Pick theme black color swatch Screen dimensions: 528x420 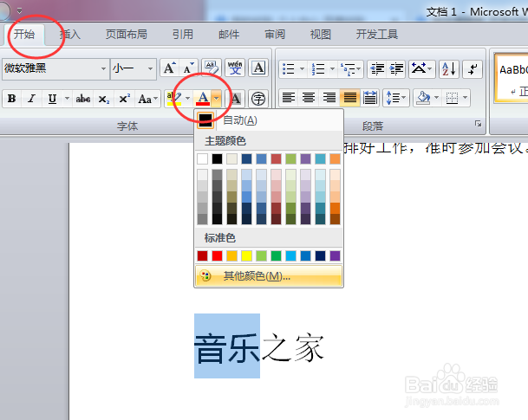(x=218, y=158)
